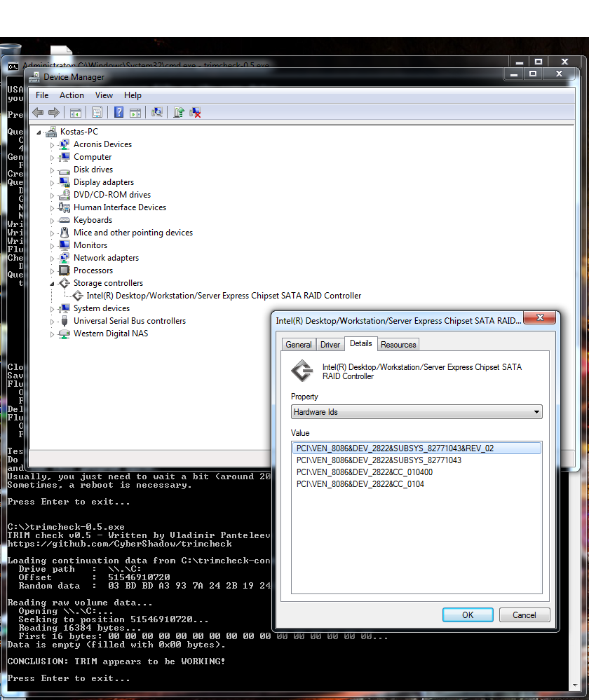The image size is (589, 700).
Task: Click the Properties toolbar icon
Action: (x=97, y=113)
